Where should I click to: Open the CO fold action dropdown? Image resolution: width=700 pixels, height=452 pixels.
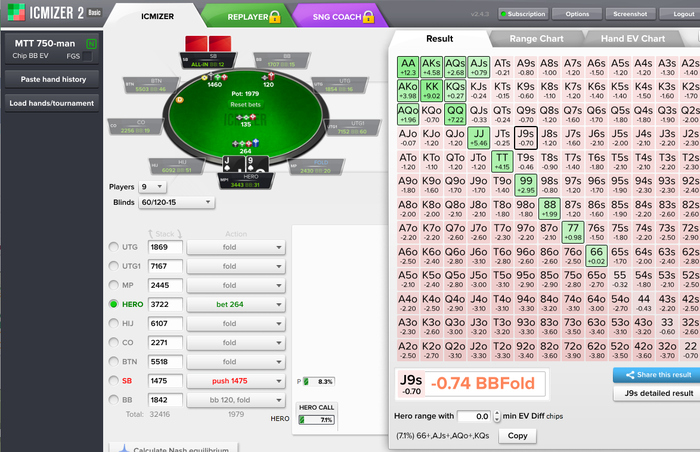pos(236,343)
